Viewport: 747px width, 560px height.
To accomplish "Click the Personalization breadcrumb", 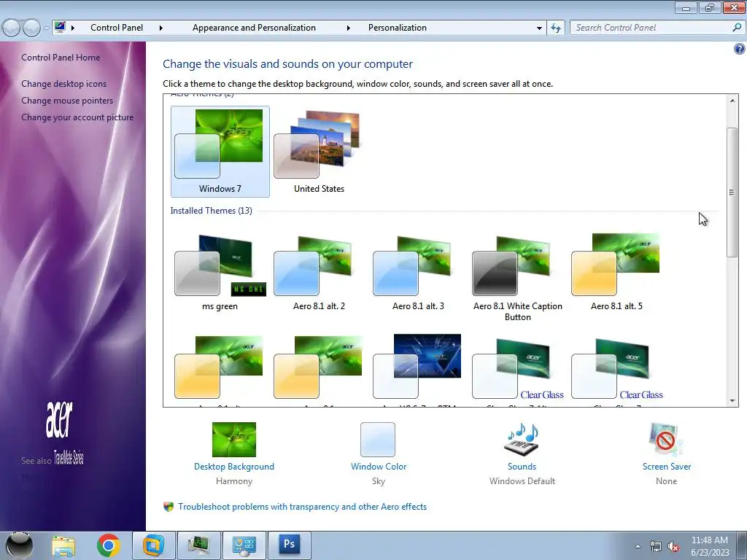I will click(x=398, y=28).
